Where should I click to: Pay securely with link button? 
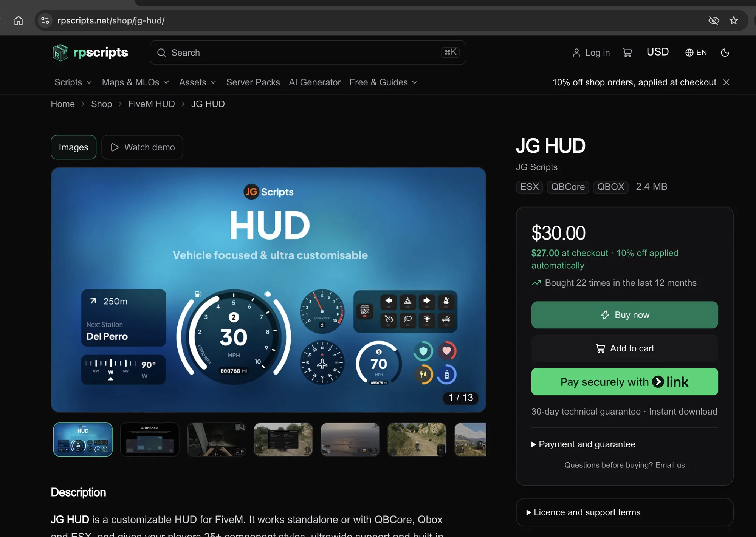coord(624,382)
